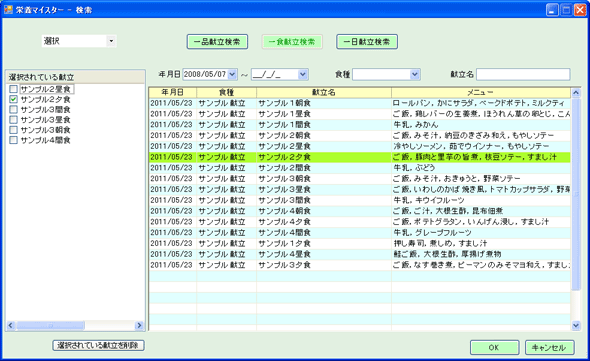The image size is (590, 361).
Task: Maximize the 栄養マイスター window
Action: [x=566, y=10]
